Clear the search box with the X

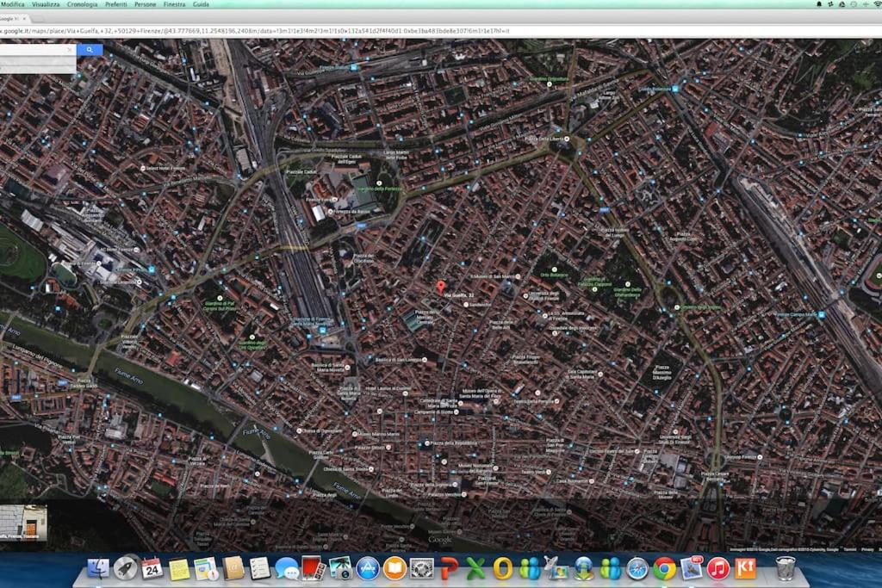[x=71, y=50]
